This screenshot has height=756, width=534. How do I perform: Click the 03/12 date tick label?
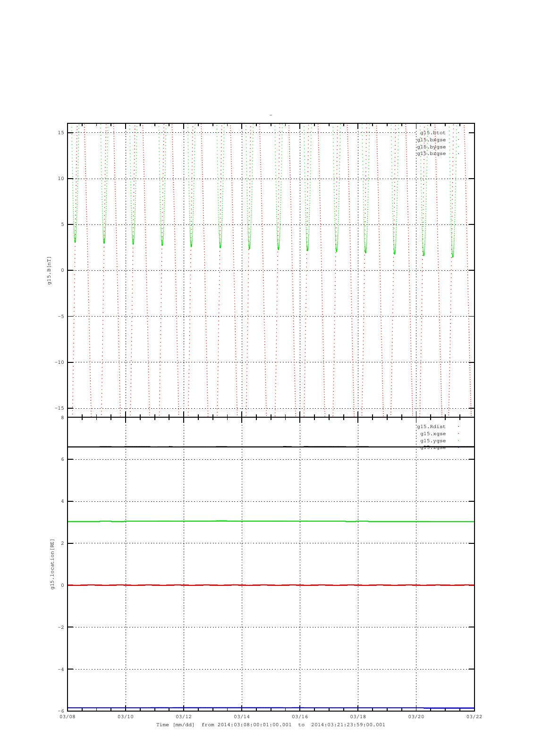coord(184,717)
